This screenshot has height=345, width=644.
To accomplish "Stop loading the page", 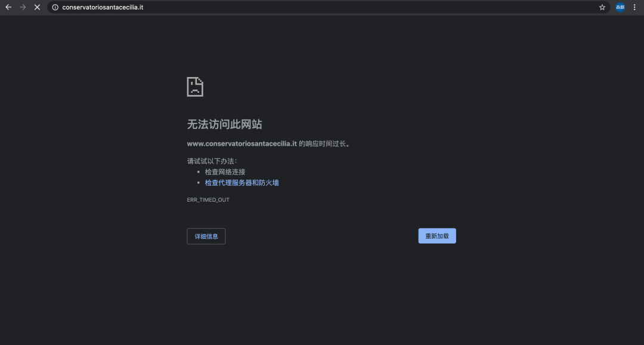I will [x=37, y=7].
